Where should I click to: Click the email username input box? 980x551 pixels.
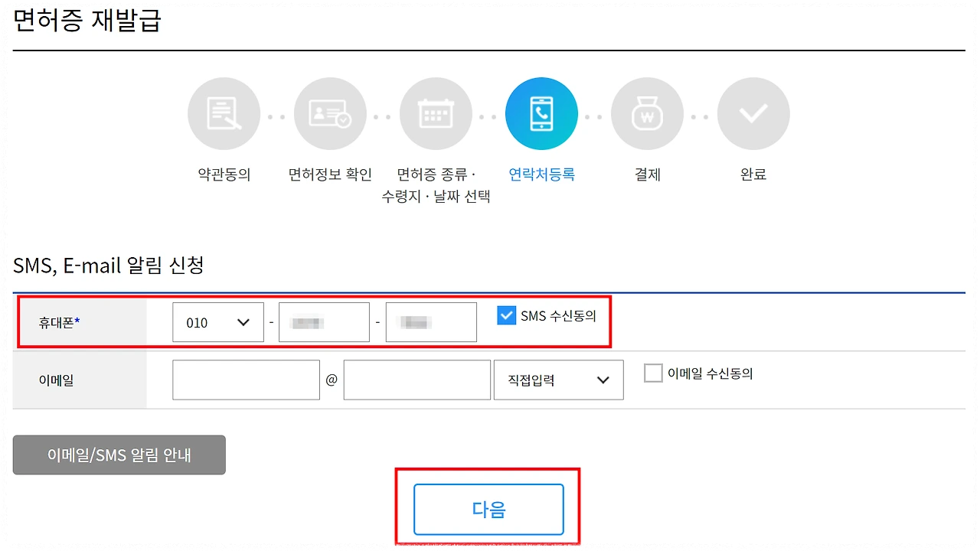(x=246, y=380)
